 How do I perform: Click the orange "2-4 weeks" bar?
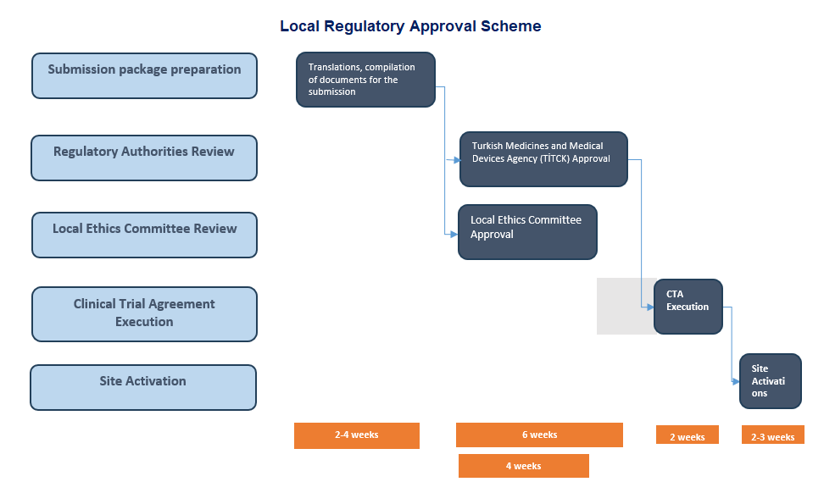point(357,435)
